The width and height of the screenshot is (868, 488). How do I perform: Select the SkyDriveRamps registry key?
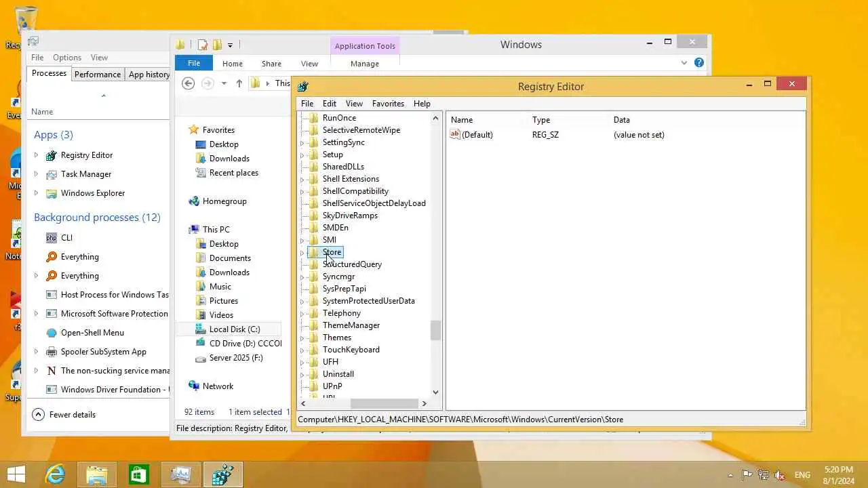tap(350, 216)
